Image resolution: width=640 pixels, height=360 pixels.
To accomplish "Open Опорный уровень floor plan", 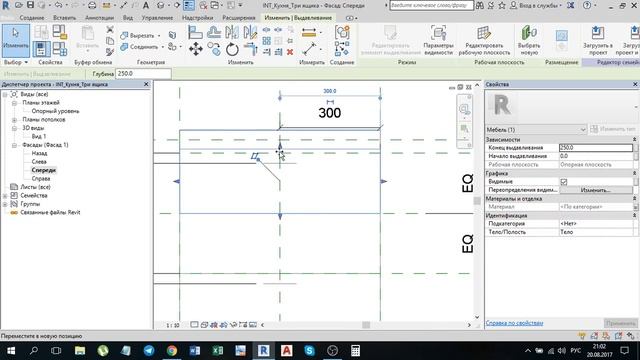I will [55, 111].
